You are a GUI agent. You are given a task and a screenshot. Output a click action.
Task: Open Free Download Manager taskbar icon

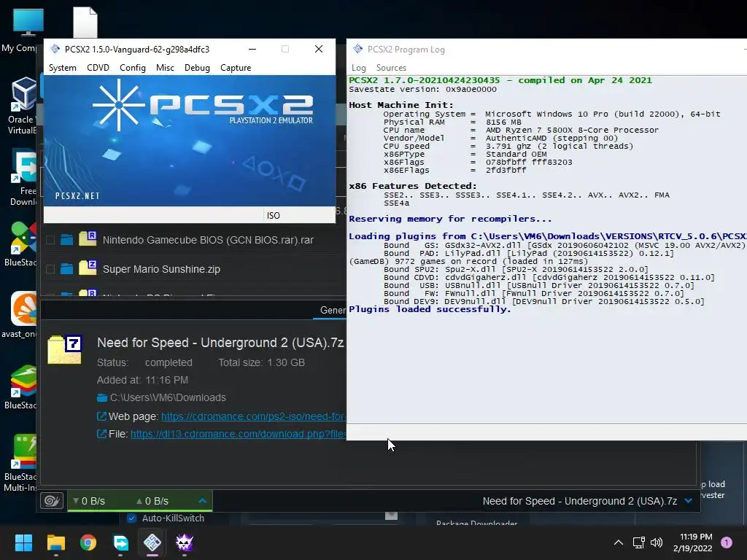tap(120, 542)
